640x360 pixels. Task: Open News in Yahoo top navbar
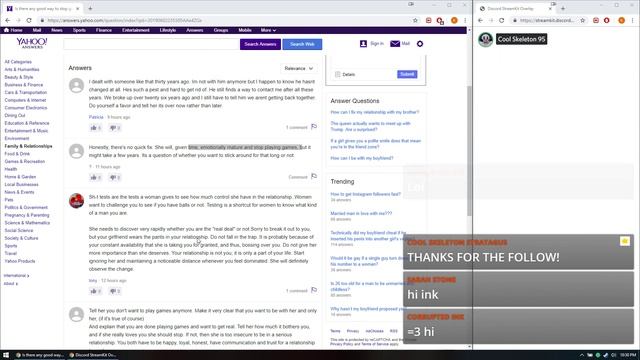pos(57,30)
